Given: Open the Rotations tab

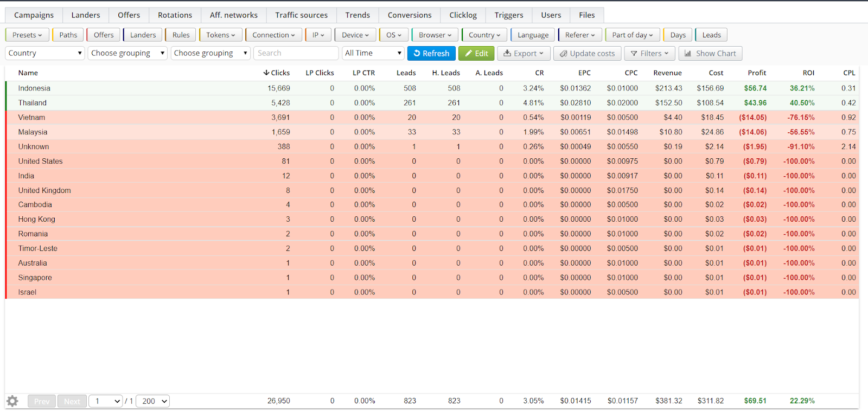Looking at the screenshot, I should click(x=175, y=15).
